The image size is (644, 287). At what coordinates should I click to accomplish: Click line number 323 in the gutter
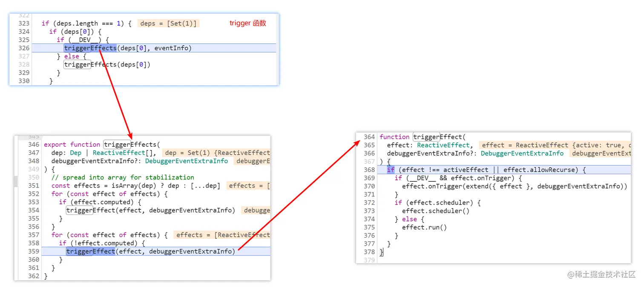click(x=24, y=23)
